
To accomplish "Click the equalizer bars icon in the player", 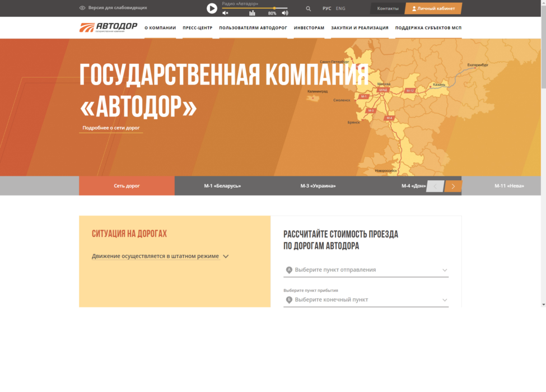I will click(252, 12).
